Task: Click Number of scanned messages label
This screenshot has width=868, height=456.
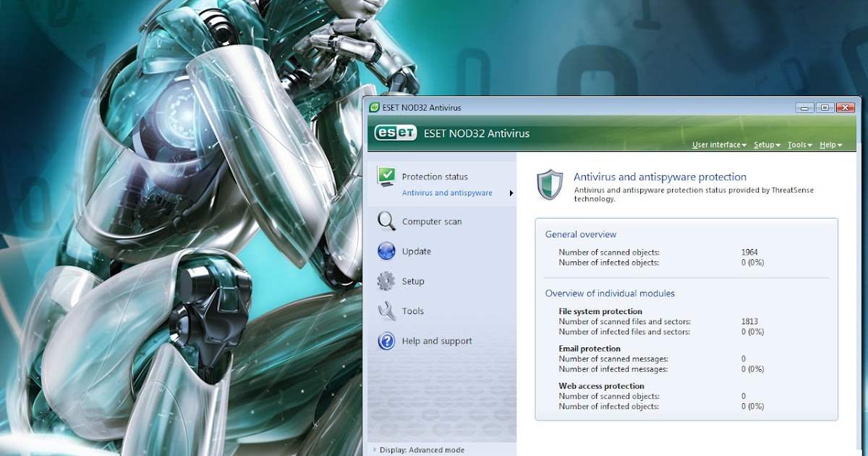Action: (x=613, y=359)
